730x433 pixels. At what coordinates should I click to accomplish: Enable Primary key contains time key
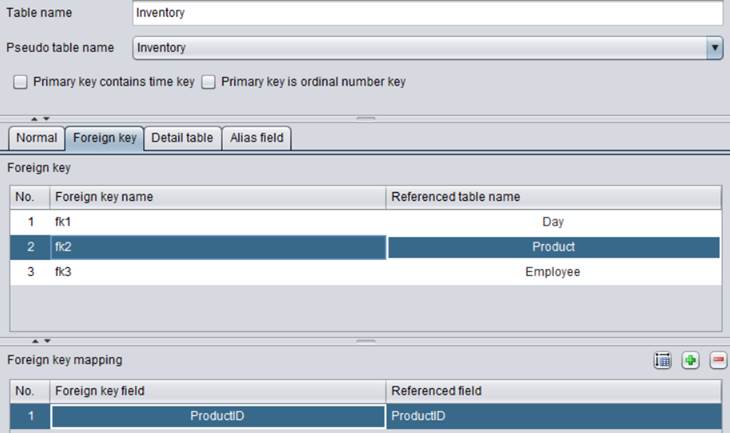coord(20,82)
